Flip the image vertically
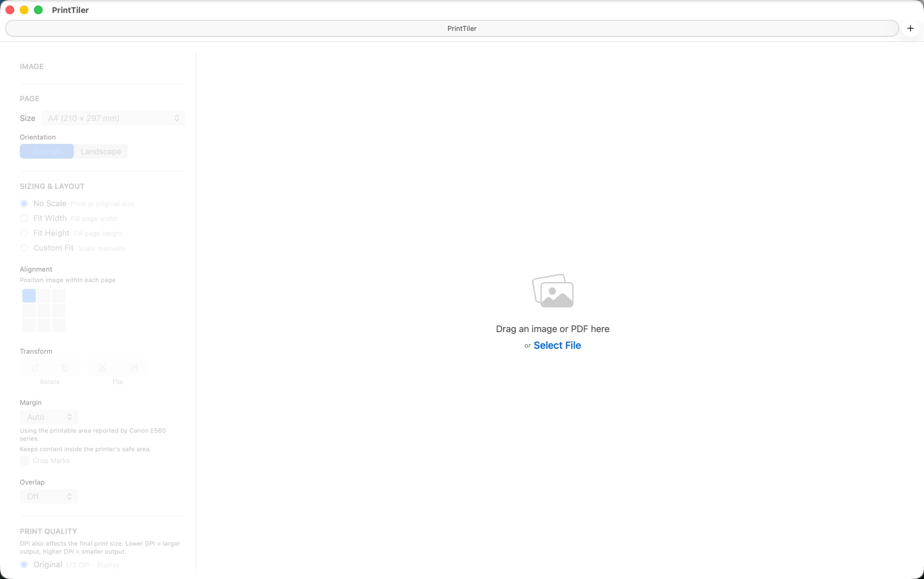This screenshot has width=924, height=579. click(x=133, y=368)
